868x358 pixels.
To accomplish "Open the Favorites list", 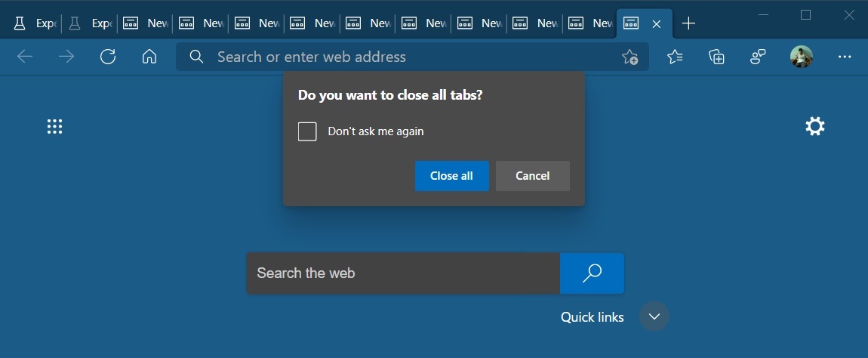I will coord(675,57).
